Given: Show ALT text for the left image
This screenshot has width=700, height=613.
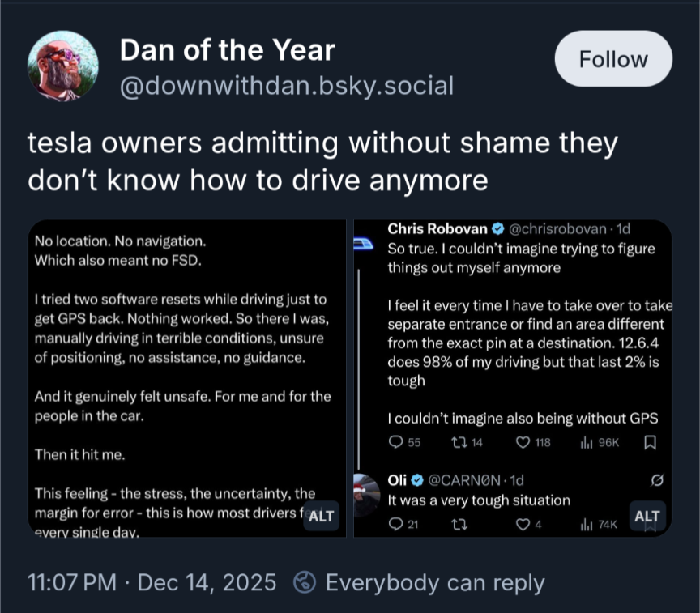Looking at the screenshot, I should [322, 517].
